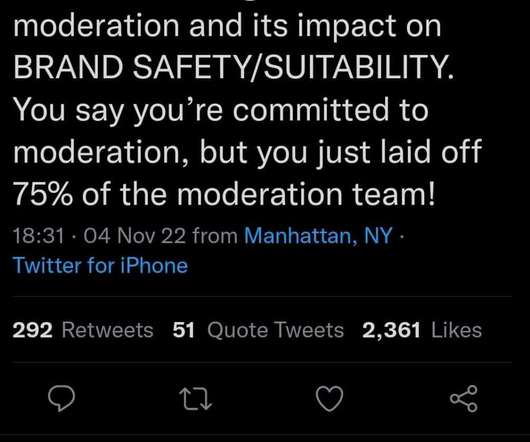
Task: Click the text 'You say you're committed to'
Action: click(x=221, y=111)
